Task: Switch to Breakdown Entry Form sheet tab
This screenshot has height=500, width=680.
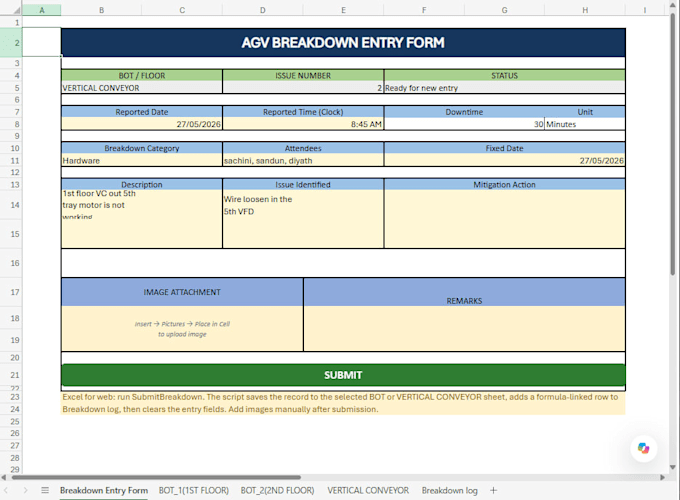Action: (x=104, y=490)
